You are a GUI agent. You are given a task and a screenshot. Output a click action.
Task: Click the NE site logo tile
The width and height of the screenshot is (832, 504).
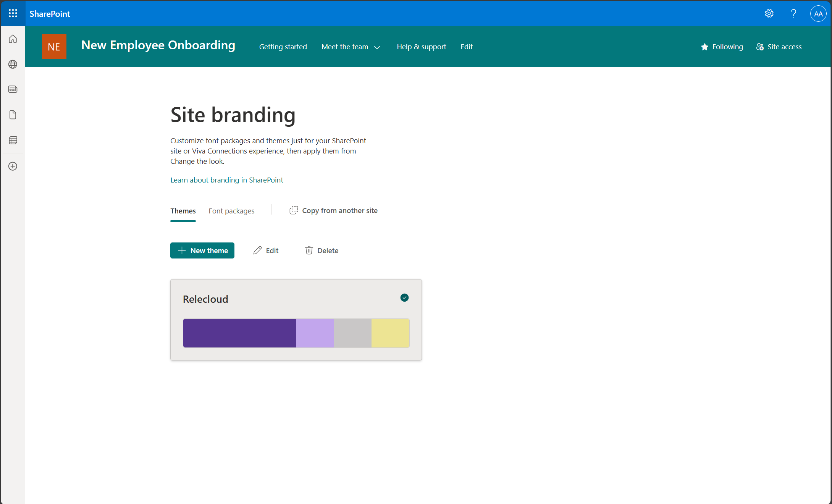(x=54, y=46)
